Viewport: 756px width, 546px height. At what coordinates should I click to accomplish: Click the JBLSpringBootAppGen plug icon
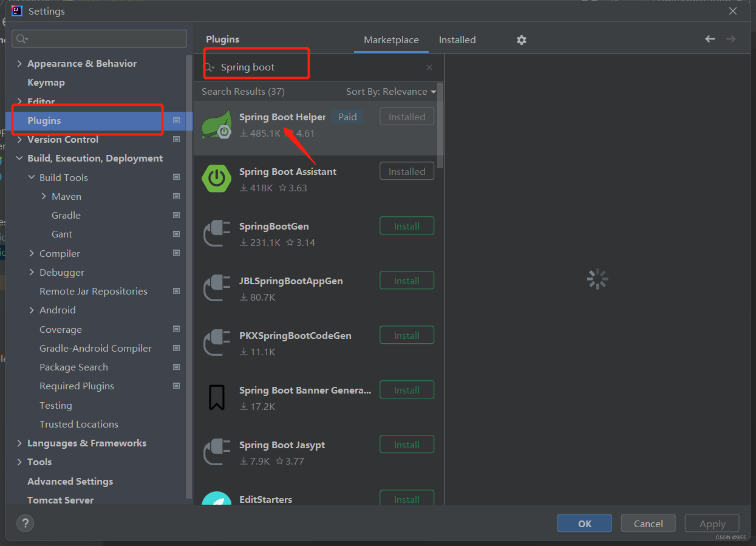(x=217, y=288)
